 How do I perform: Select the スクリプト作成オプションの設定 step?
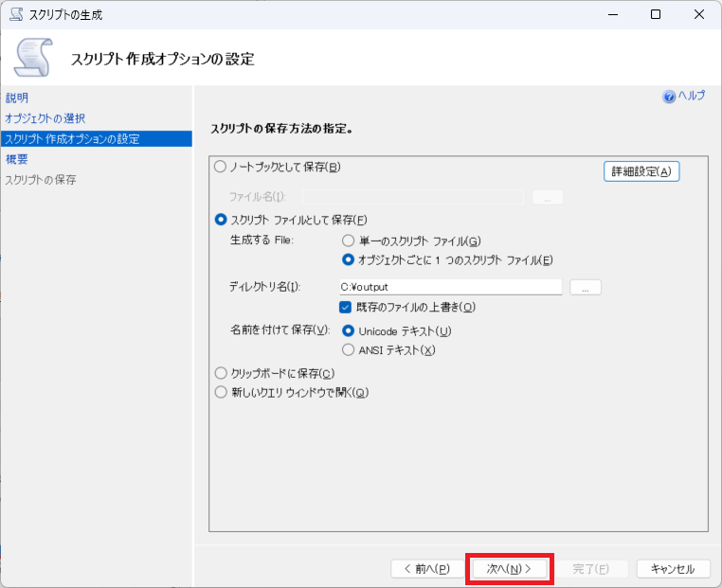(x=97, y=139)
